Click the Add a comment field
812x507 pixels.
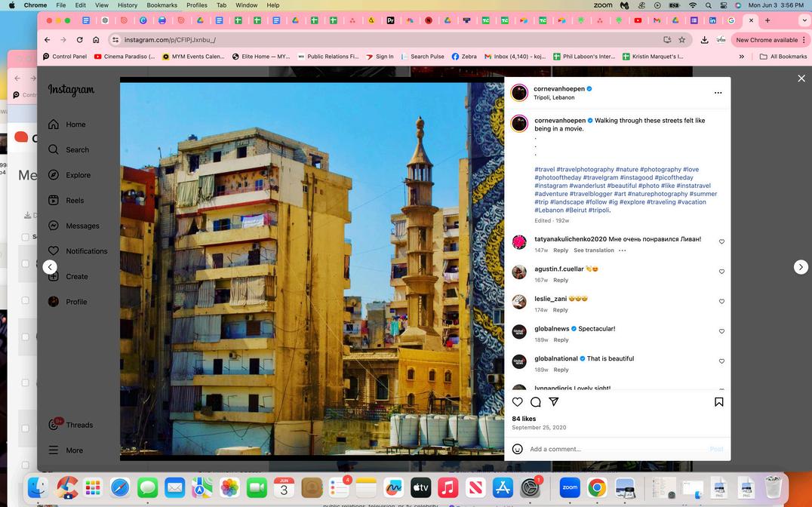click(x=617, y=449)
